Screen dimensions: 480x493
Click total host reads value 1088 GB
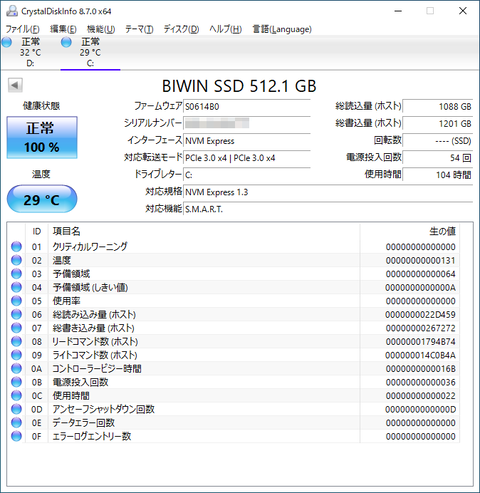point(438,107)
